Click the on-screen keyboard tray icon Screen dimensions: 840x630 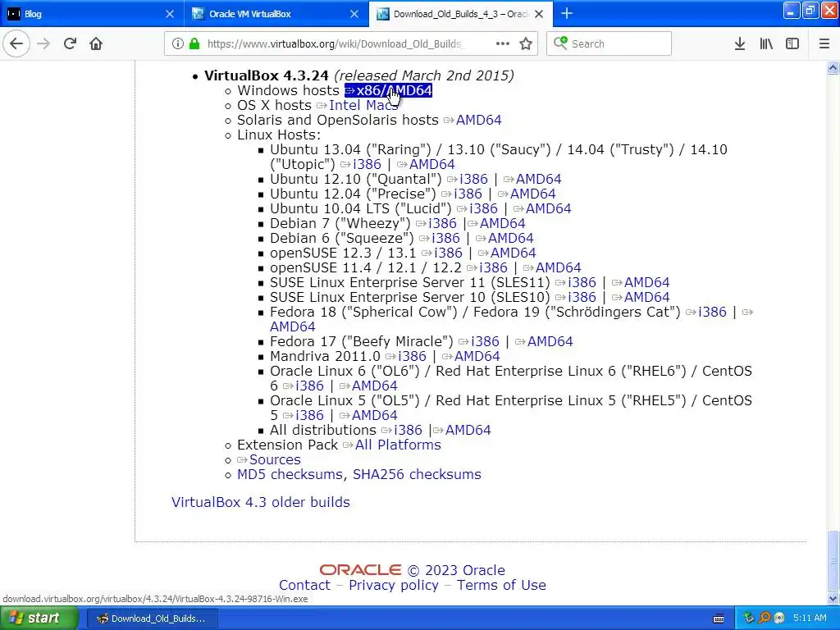pyautogui.click(x=719, y=619)
